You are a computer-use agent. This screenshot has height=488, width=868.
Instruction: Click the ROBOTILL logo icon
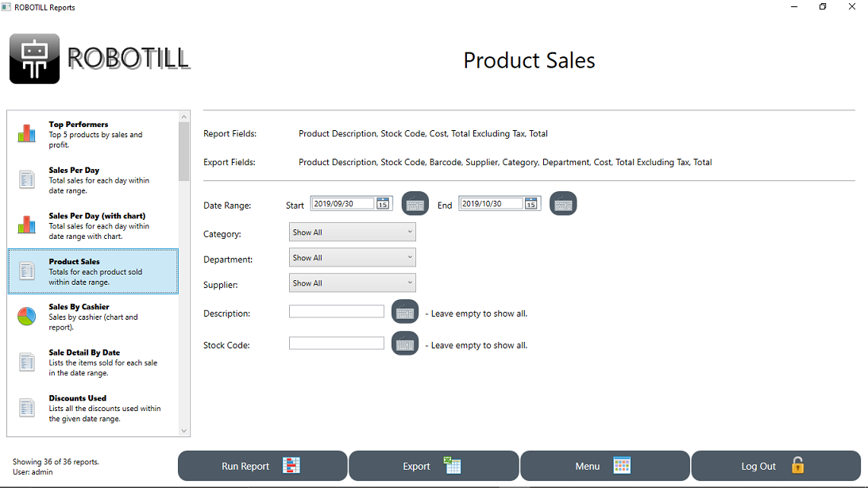(33, 58)
